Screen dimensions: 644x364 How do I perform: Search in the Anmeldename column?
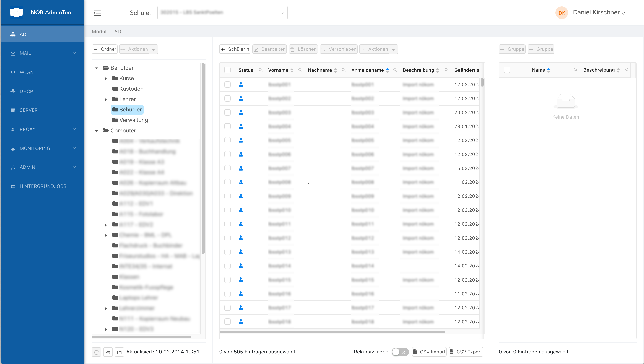pyautogui.click(x=395, y=70)
